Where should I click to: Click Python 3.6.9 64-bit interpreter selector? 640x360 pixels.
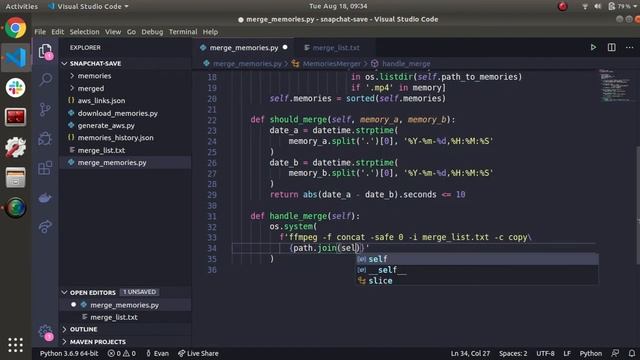coord(69,353)
